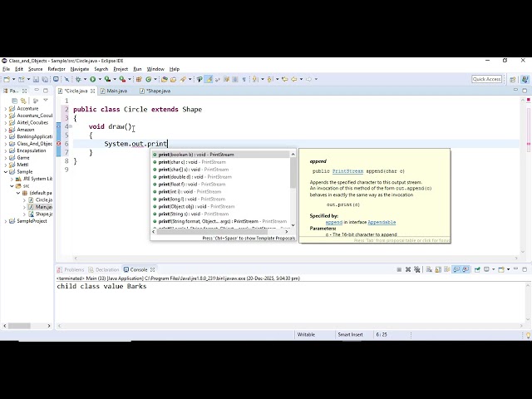Click Clear Console icon
The height and width of the screenshot is (399, 532).
pyautogui.click(x=429, y=269)
